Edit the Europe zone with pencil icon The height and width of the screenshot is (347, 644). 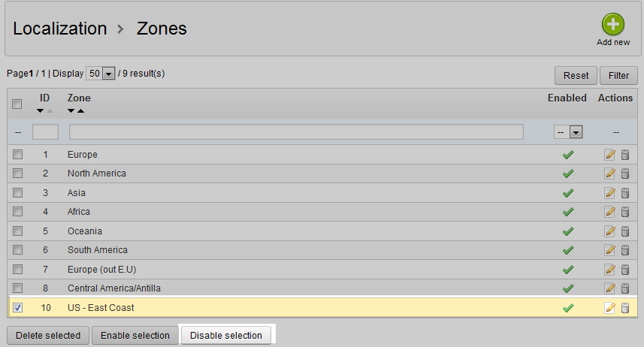(x=610, y=155)
